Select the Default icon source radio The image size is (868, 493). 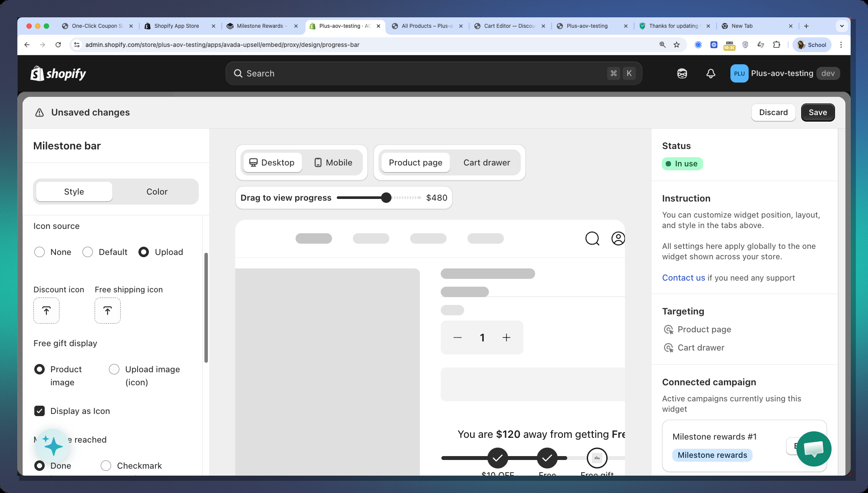tap(88, 252)
